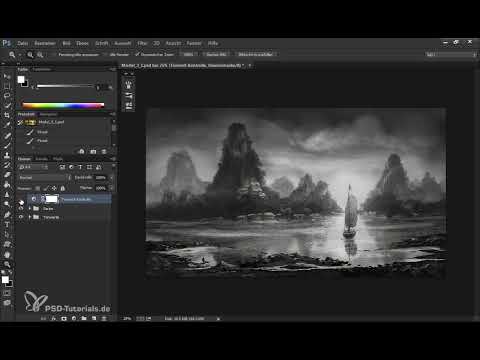Expand the Tonwerte group
This screenshot has height=360, width=480.
tap(30, 217)
